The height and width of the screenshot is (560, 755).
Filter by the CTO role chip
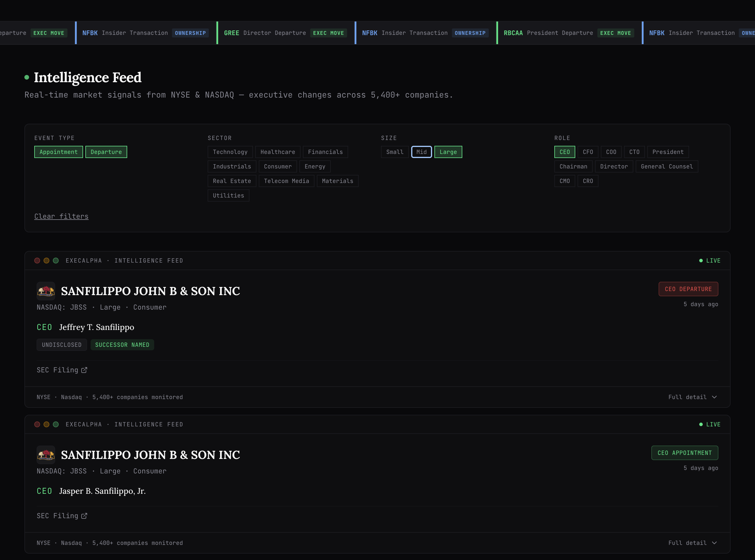(x=634, y=152)
